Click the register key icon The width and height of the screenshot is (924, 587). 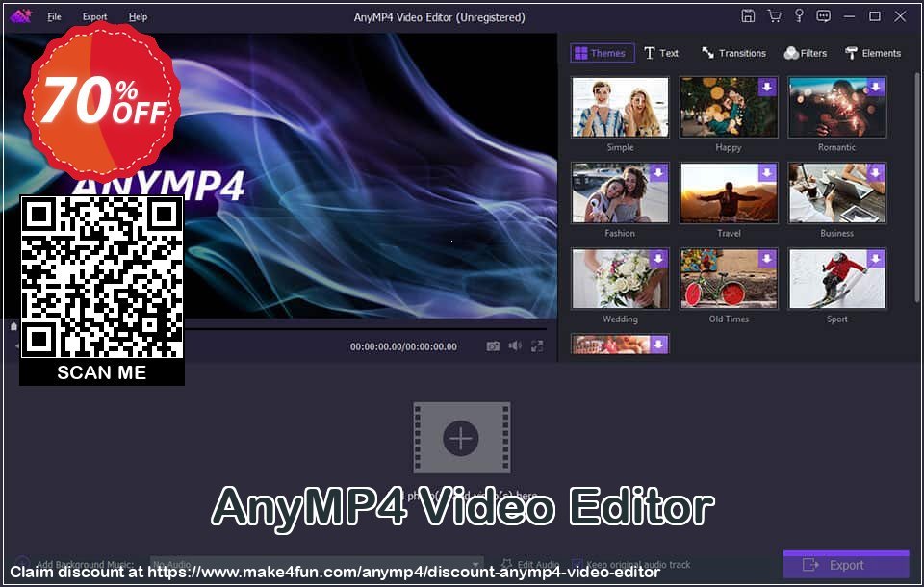pos(799,16)
